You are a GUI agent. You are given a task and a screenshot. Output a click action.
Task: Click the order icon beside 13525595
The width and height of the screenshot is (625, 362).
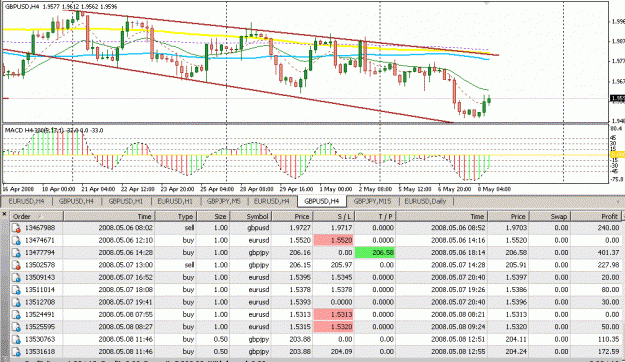[x=16, y=327]
